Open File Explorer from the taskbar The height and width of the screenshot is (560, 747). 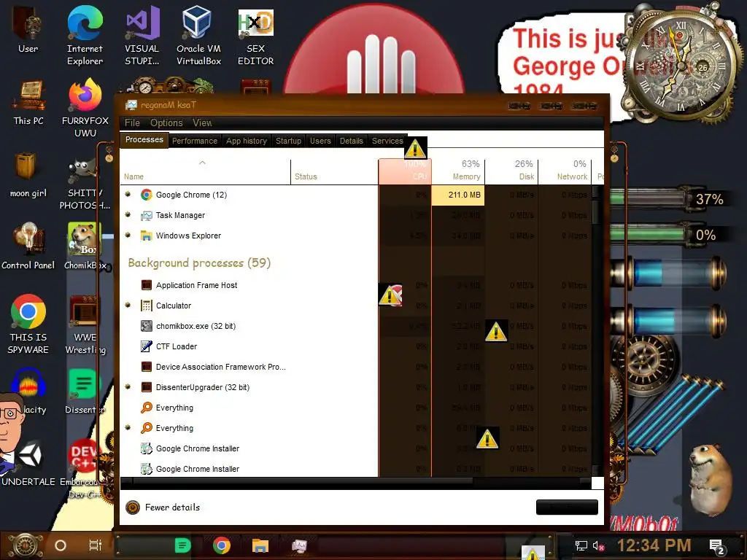pos(260,545)
